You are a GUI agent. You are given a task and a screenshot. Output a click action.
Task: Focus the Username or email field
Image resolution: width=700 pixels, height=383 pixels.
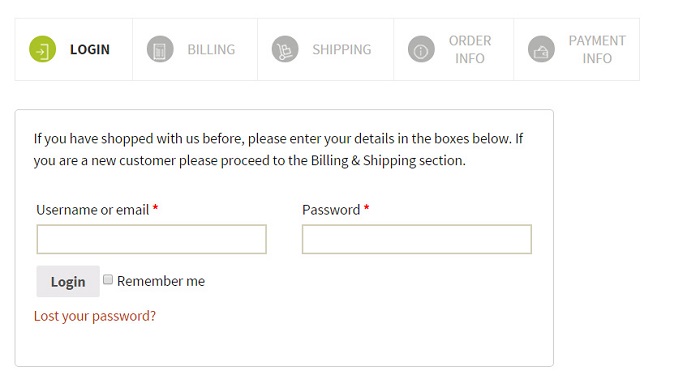coord(151,239)
